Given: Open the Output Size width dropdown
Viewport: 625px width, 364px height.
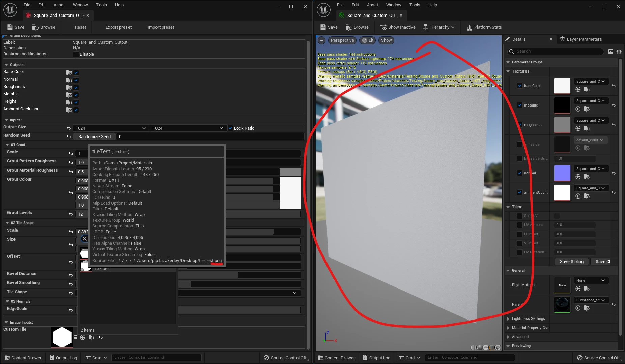Looking at the screenshot, I should click(x=111, y=128).
